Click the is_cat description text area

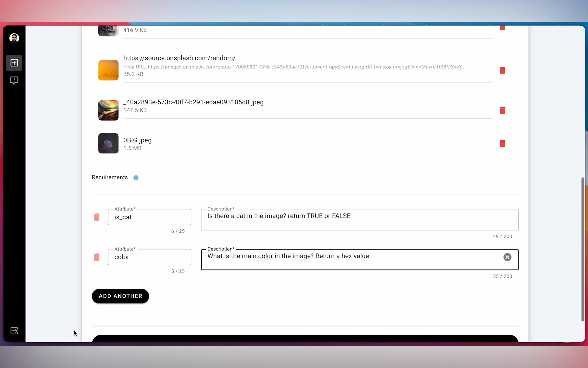(360, 219)
